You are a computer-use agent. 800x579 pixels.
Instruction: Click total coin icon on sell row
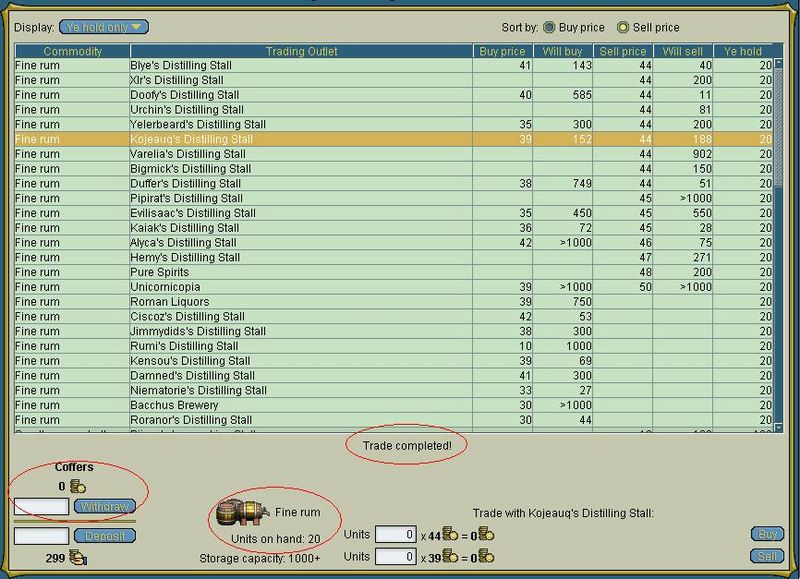click(486, 557)
